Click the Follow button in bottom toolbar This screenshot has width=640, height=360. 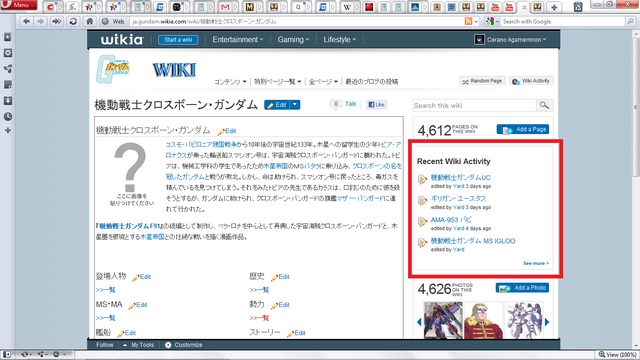coord(104,345)
